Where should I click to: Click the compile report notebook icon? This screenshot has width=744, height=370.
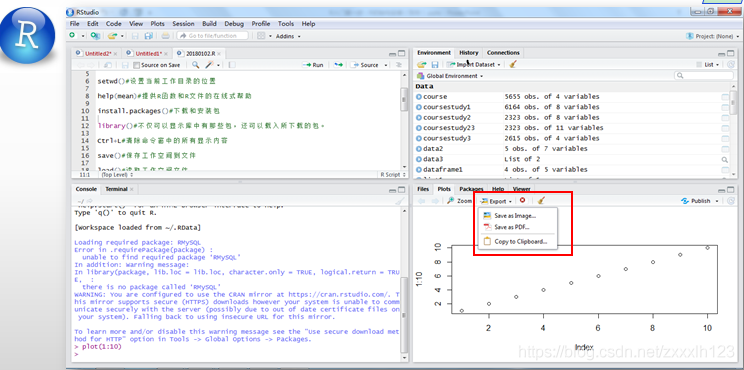pyautogui.click(x=232, y=65)
